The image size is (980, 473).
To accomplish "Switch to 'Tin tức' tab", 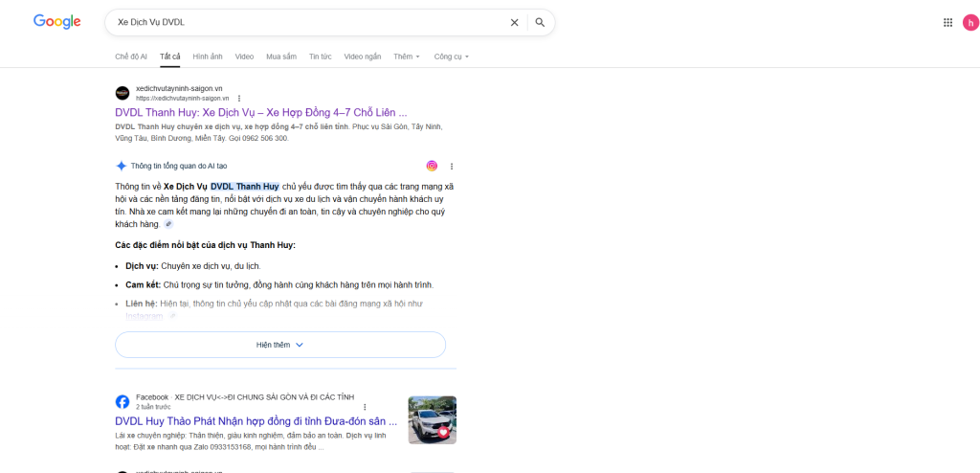I will click(320, 56).
